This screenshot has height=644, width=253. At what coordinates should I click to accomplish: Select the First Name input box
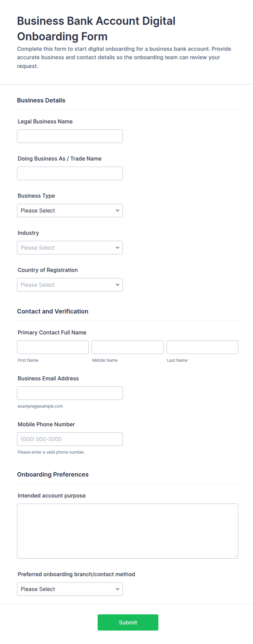[53, 347]
